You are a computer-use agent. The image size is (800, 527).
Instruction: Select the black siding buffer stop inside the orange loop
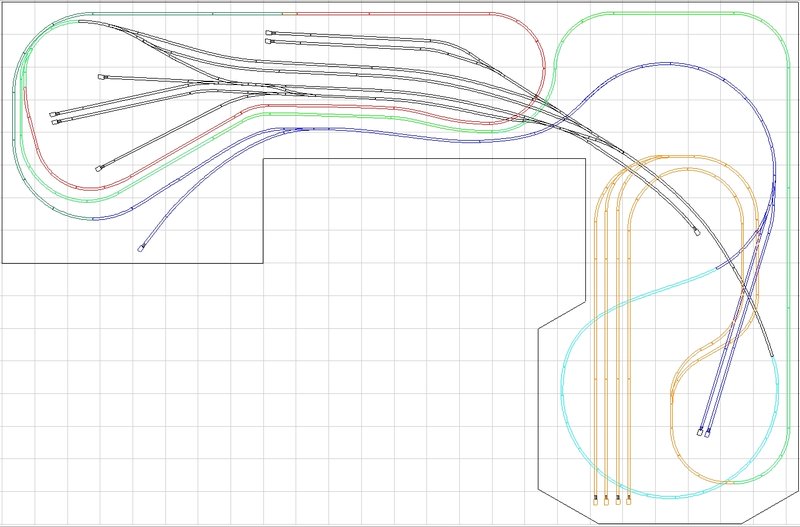(x=697, y=233)
